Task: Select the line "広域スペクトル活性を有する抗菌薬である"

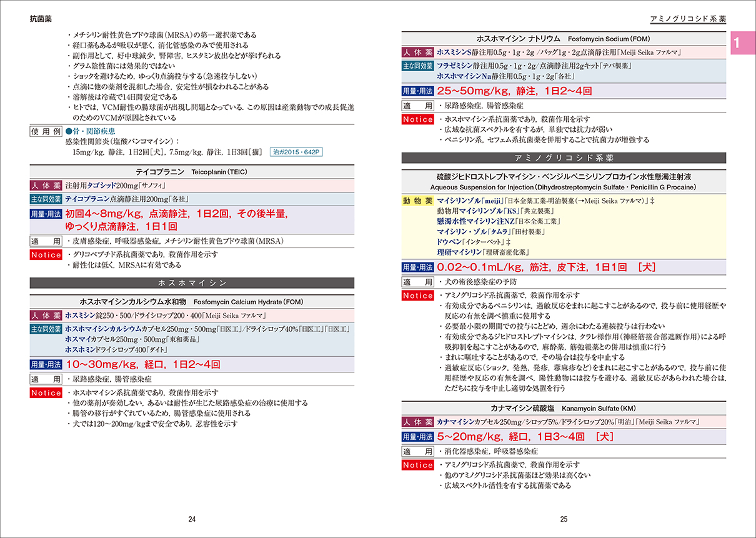Action: pos(506,485)
